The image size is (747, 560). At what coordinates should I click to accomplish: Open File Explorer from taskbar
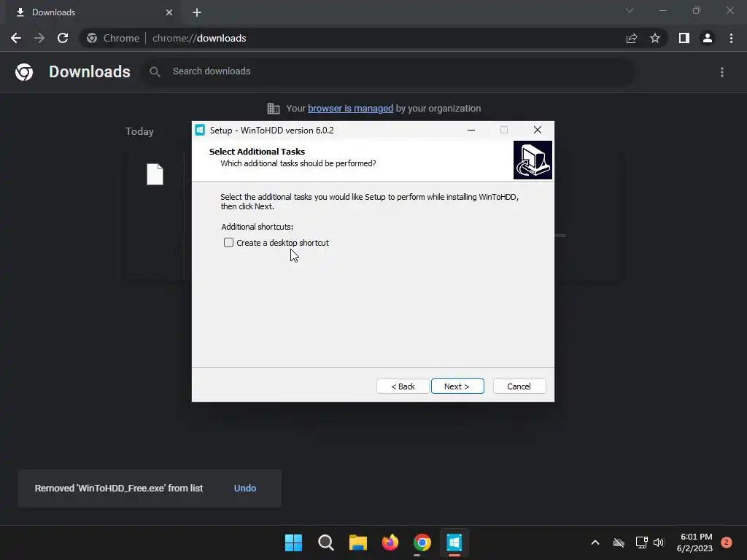tap(357, 542)
